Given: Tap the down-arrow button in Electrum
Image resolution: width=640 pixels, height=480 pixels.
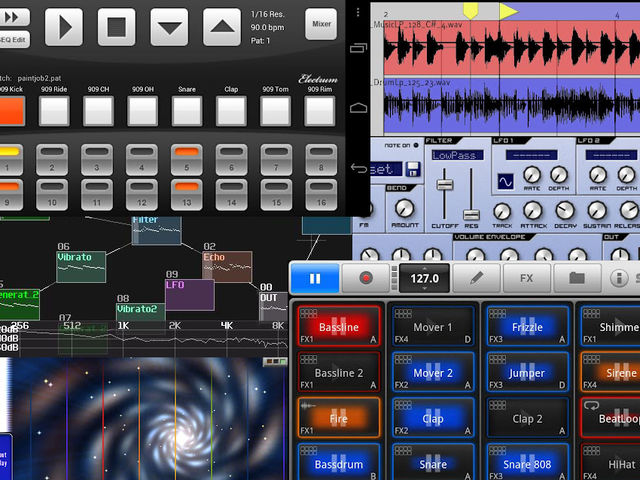Looking at the screenshot, I should coord(169,27).
